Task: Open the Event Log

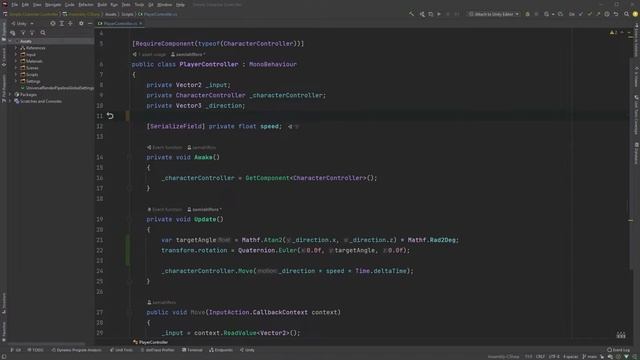Action: coord(618,350)
